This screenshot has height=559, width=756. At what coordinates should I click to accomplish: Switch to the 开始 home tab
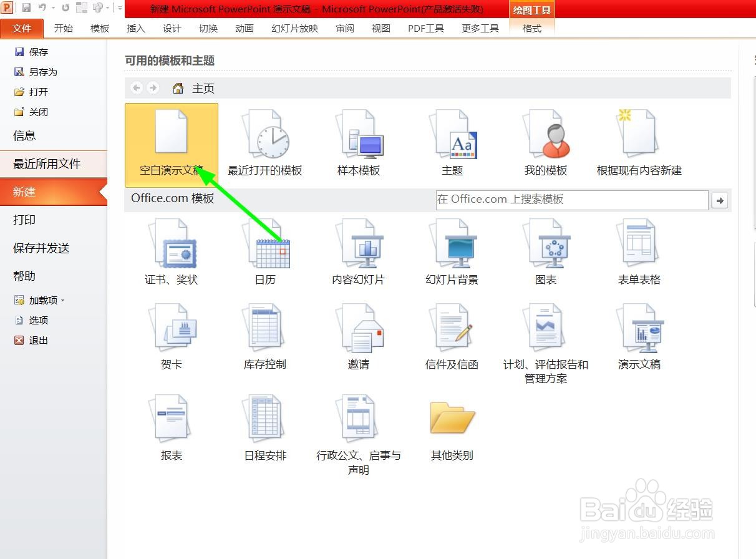click(x=64, y=28)
